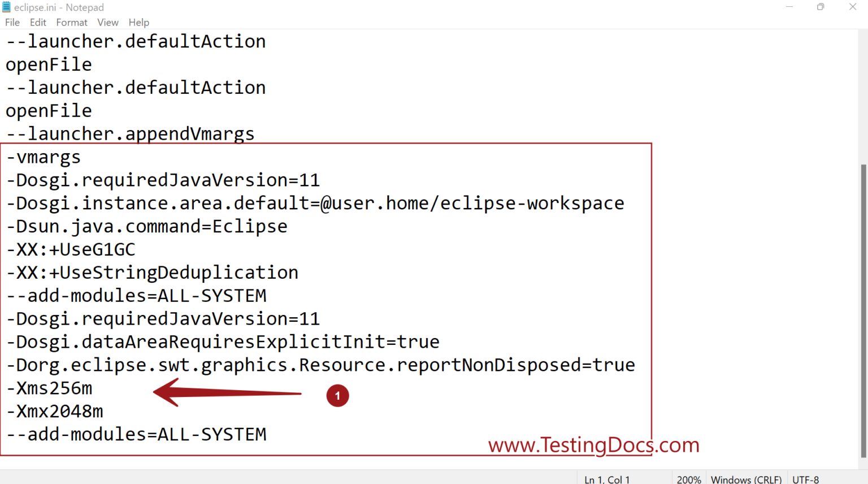Click the --launcher.appendVmargs line
Viewport: 868px width, 484px height.
click(129, 133)
